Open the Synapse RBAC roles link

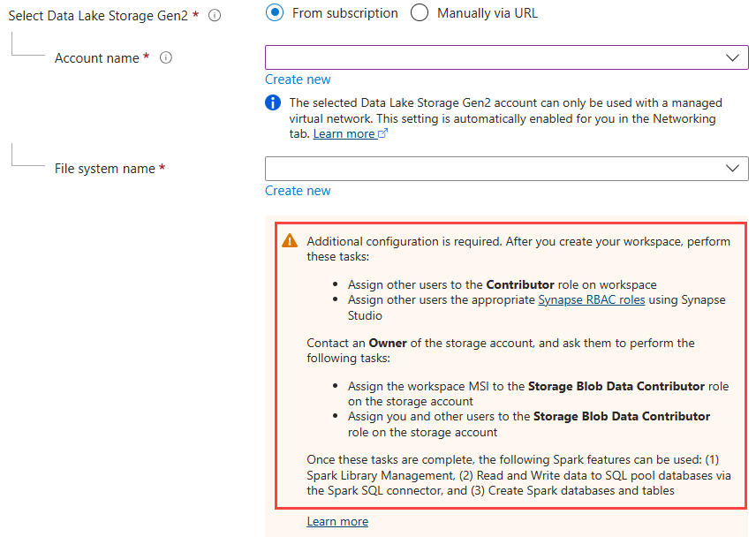point(591,300)
